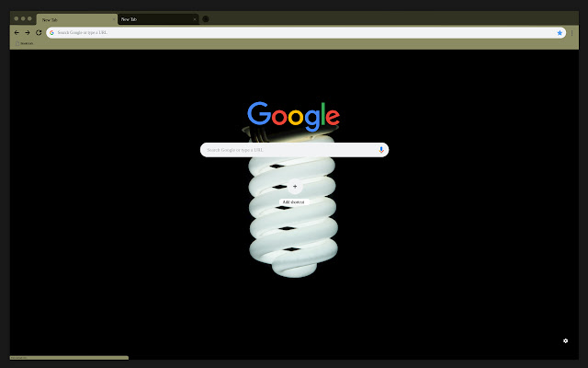This screenshot has width=588, height=368.
Task: Start voice search with the microphone icon
Action: pos(381,150)
